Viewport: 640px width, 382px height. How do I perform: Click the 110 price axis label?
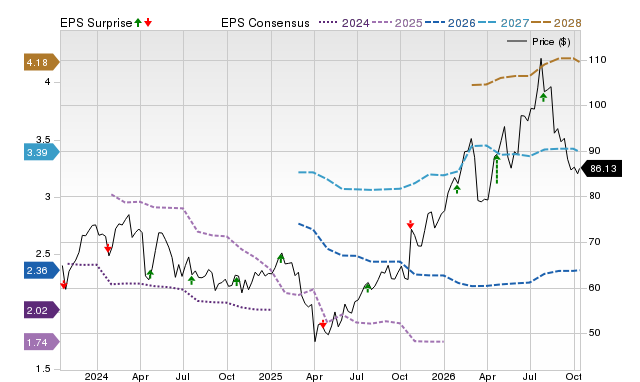(x=597, y=60)
